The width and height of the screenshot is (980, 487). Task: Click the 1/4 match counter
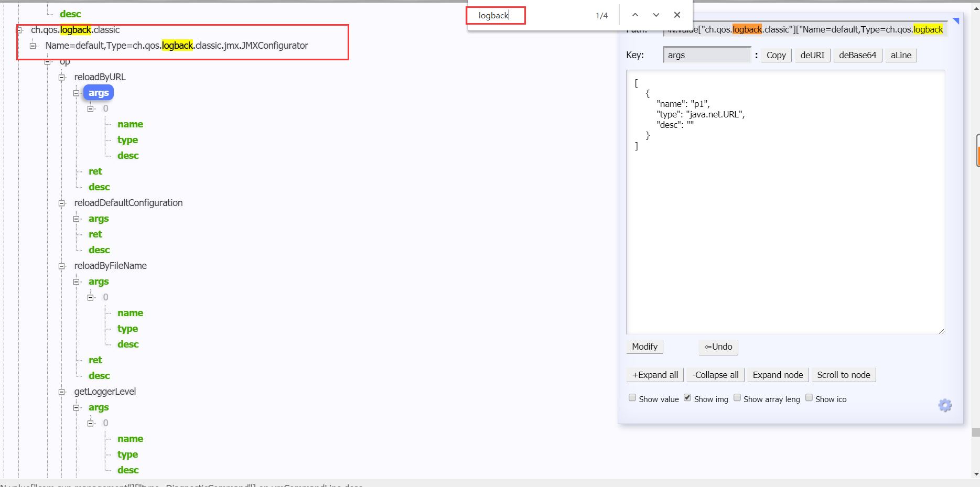601,16
